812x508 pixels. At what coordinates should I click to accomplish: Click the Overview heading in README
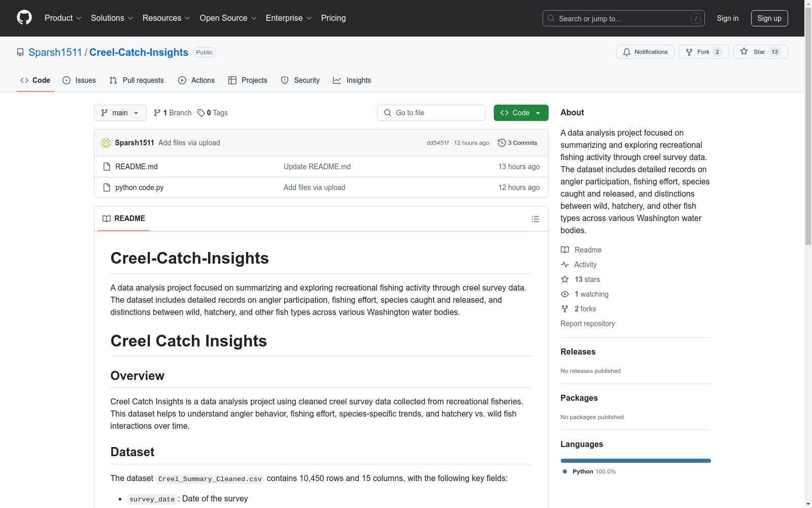pyautogui.click(x=138, y=376)
